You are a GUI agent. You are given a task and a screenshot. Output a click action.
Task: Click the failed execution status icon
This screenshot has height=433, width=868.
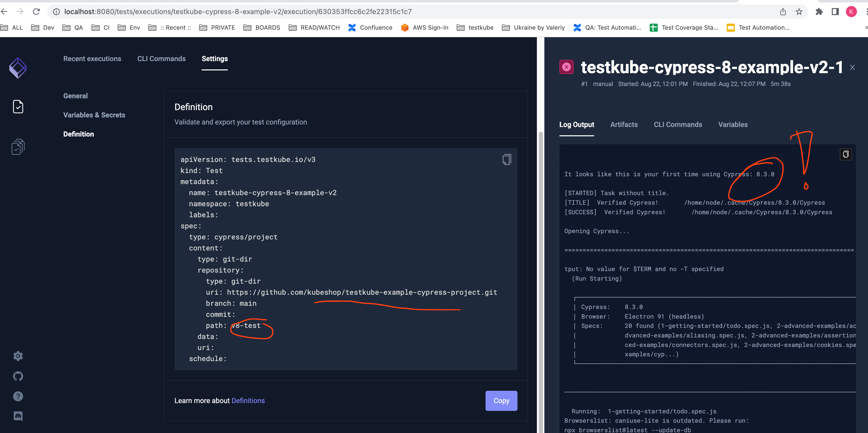tap(567, 67)
